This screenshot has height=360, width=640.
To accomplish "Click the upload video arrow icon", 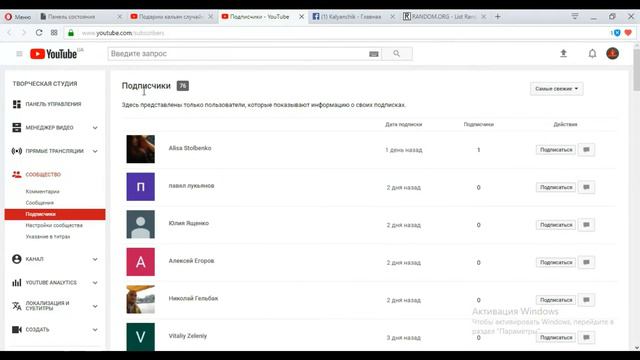I will point(563,53).
